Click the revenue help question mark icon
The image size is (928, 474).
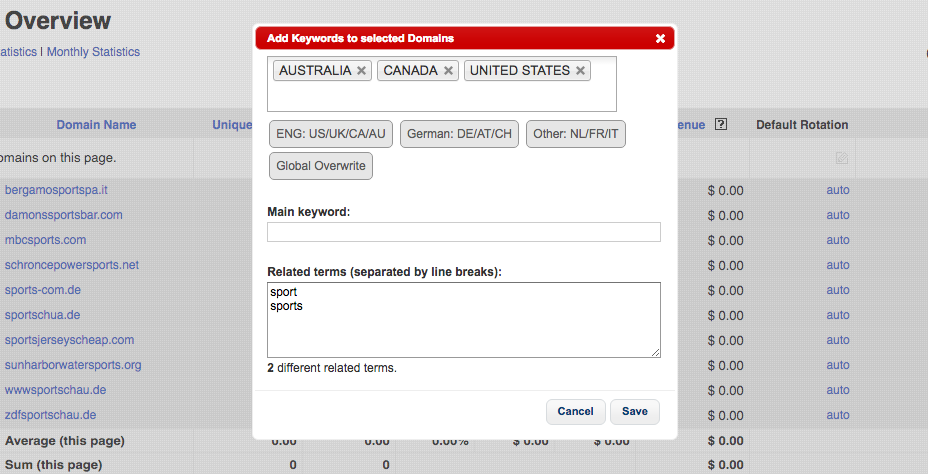coord(721,125)
